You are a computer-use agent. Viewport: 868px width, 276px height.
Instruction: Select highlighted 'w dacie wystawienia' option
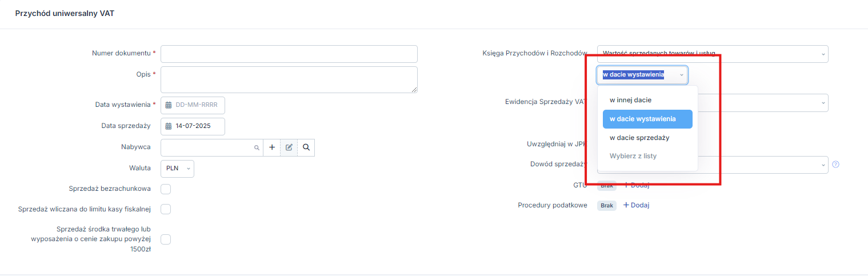(647, 119)
